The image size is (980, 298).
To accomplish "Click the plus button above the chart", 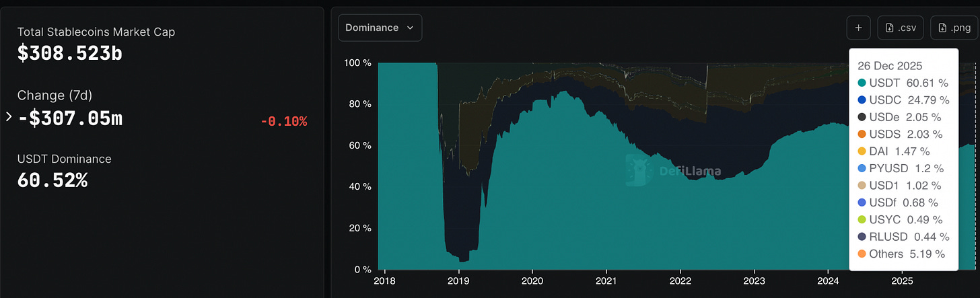I will [x=858, y=28].
